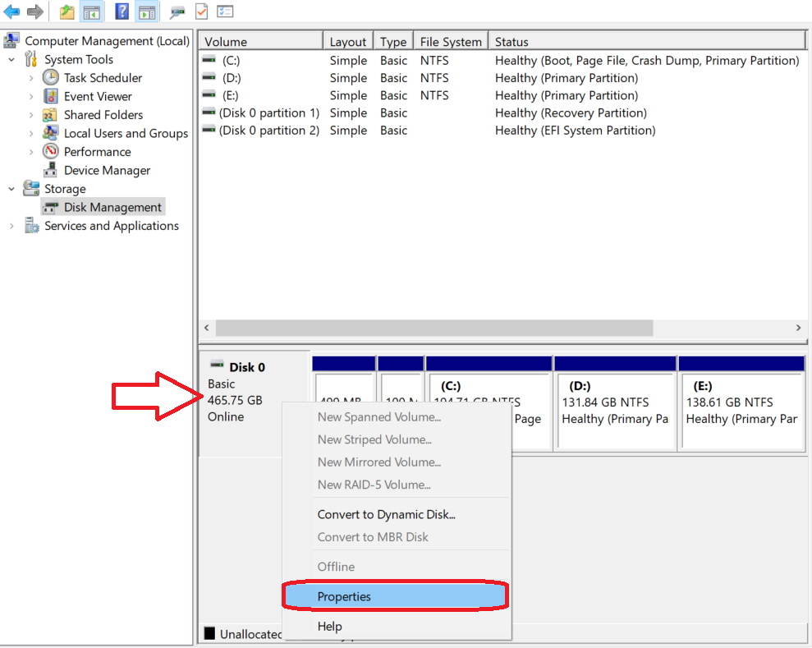Sort by the Volume column header
Screen dimensions: 812x648
pyautogui.click(x=261, y=41)
